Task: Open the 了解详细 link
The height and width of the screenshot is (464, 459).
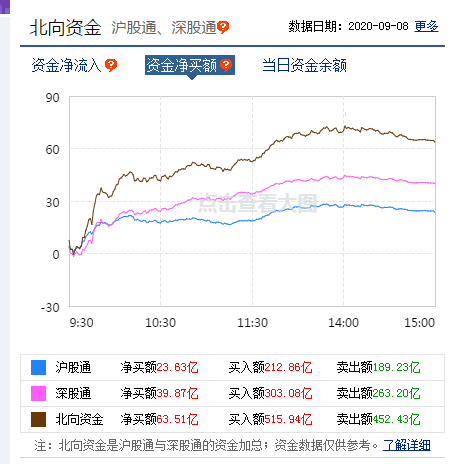Action: coord(407,445)
